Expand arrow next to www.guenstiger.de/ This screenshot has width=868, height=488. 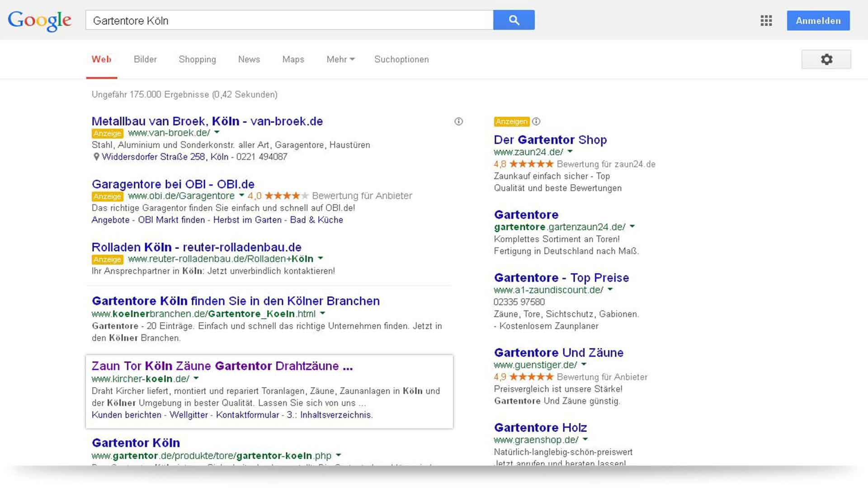coord(584,364)
